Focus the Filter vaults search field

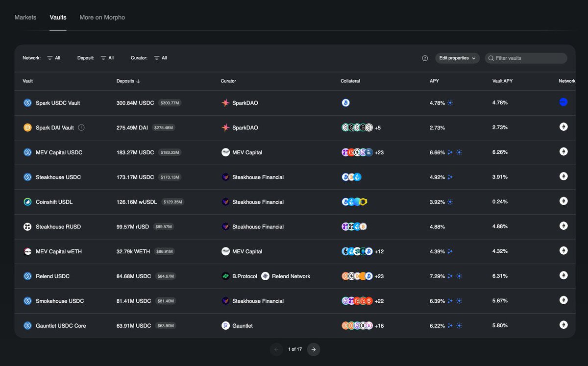click(x=526, y=58)
